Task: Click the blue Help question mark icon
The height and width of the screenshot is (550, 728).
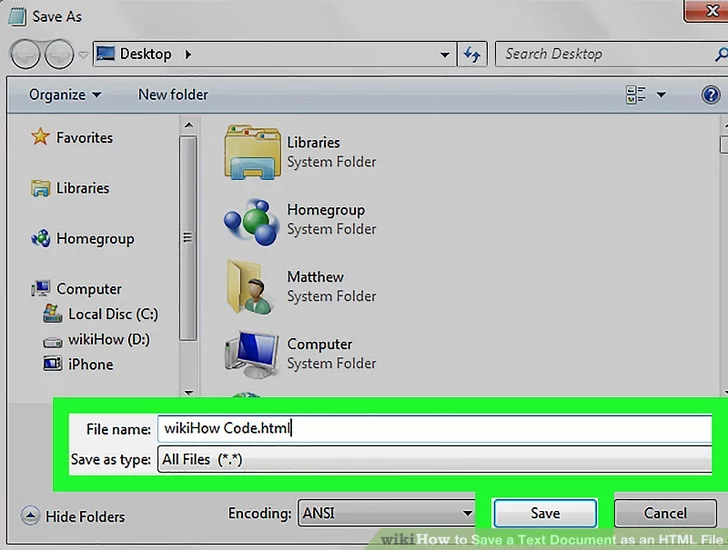Action: click(710, 95)
